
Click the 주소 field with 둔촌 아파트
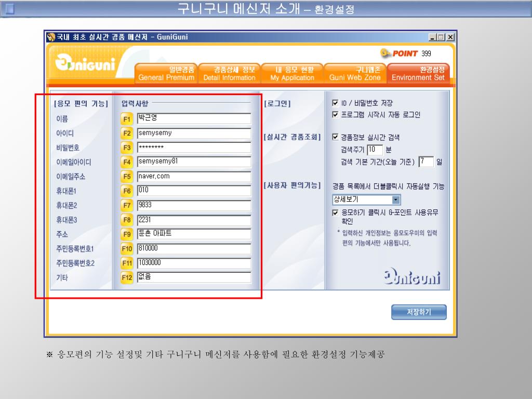pos(194,234)
